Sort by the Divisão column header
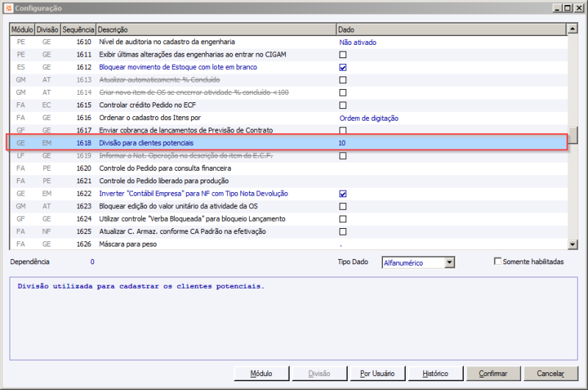This screenshot has height=390, width=588. [x=48, y=29]
